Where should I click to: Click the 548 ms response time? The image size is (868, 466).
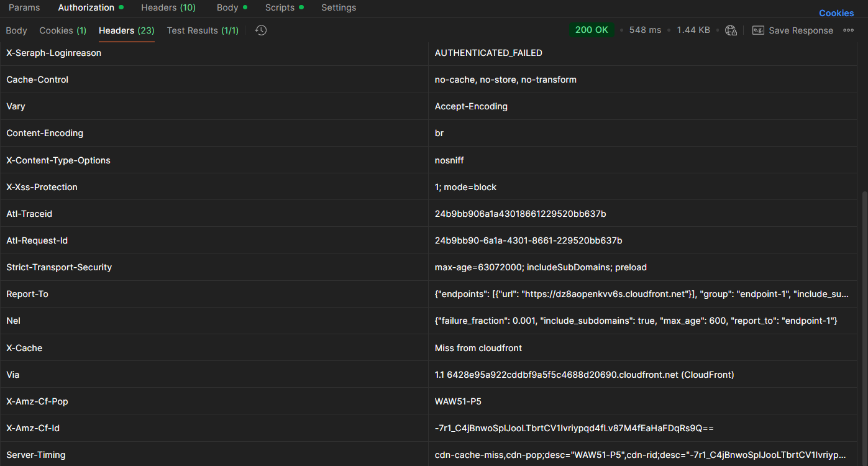coord(645,30)
